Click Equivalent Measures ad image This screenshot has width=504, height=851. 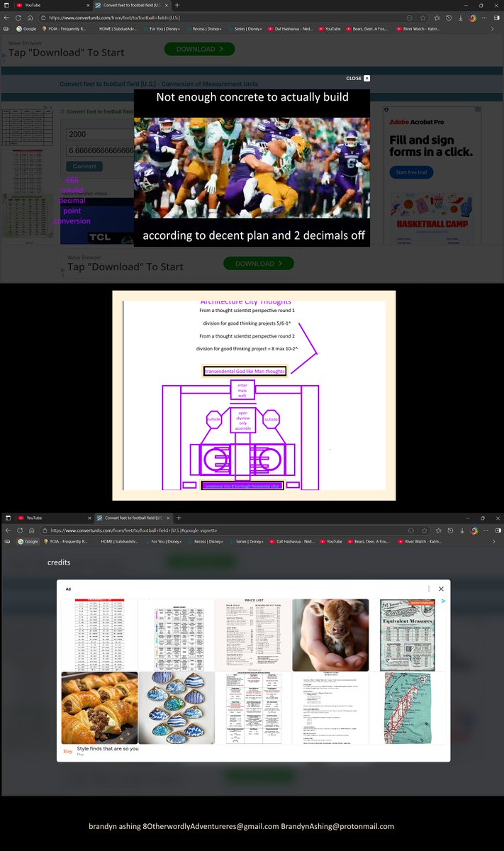pyautogui.click(x=408, y=635)
